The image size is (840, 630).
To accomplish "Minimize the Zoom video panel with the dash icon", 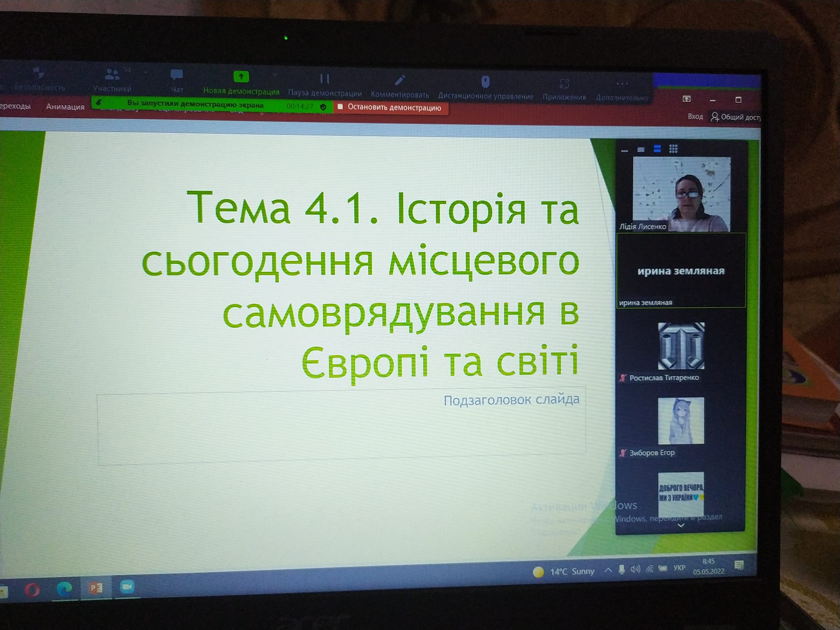I will click(625, 151).
